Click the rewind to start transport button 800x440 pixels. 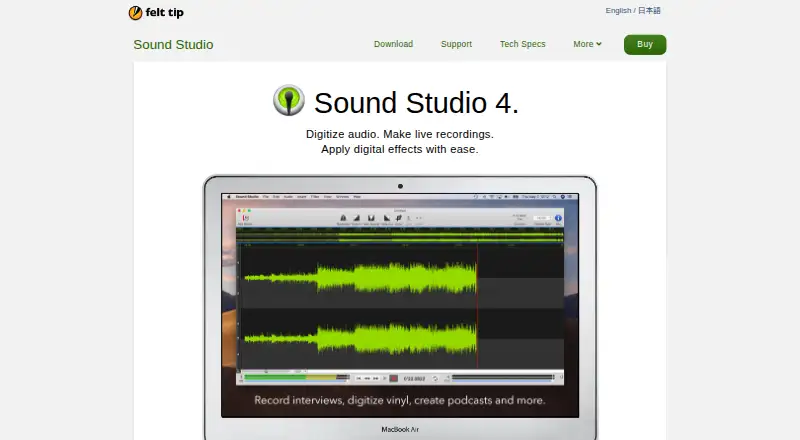pyautogui.click(x=359, y=378)
